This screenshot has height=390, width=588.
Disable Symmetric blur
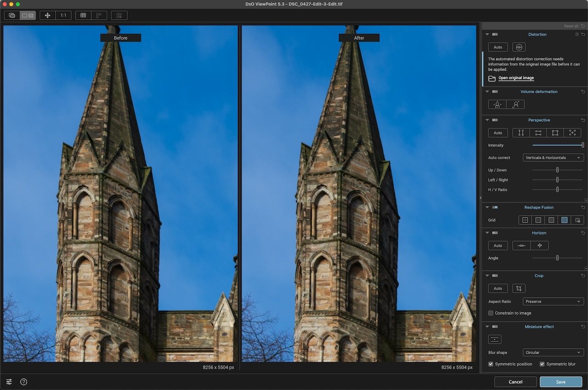pyautogui.click(x=543, y=364)
